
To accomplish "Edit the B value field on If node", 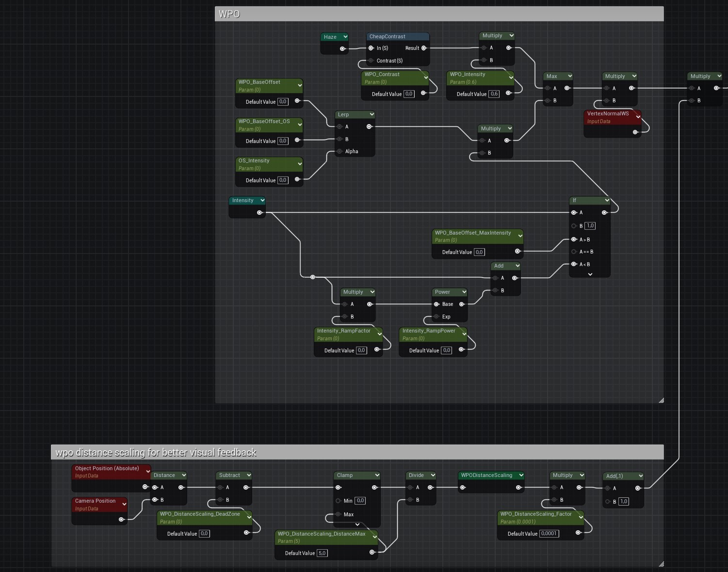I will (x=590, y=225).
